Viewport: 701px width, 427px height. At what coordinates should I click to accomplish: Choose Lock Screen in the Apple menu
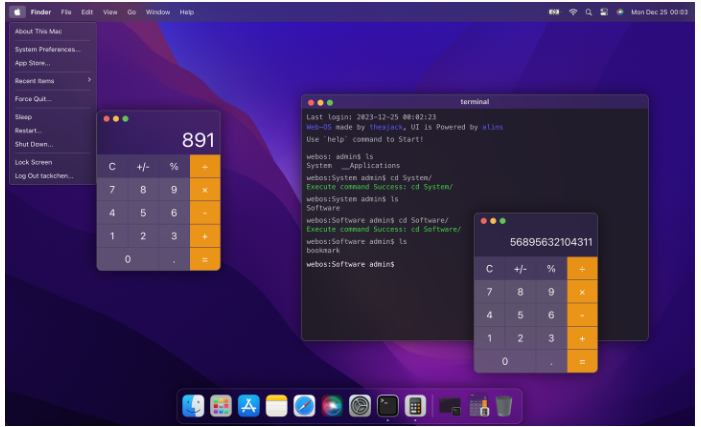(x=33, y=161)
